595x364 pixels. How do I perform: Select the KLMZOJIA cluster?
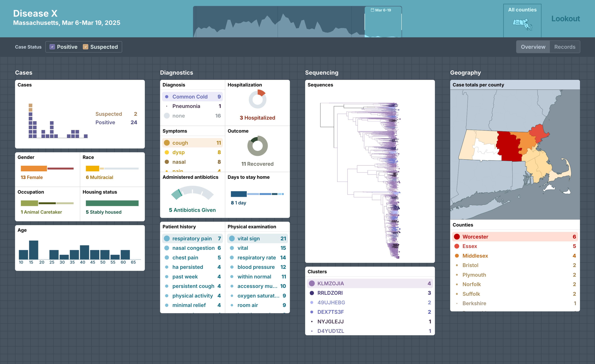370,283
